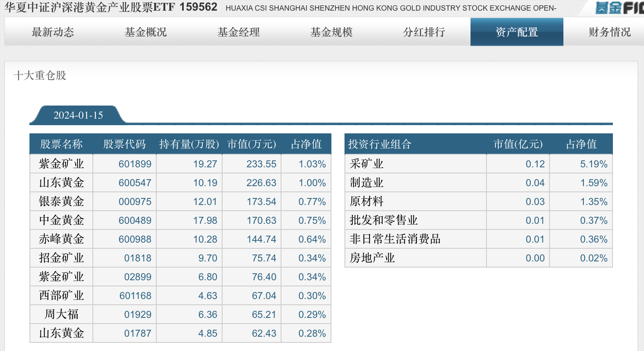Select the 西部矿业 stock name

click(x=61, y=296)
